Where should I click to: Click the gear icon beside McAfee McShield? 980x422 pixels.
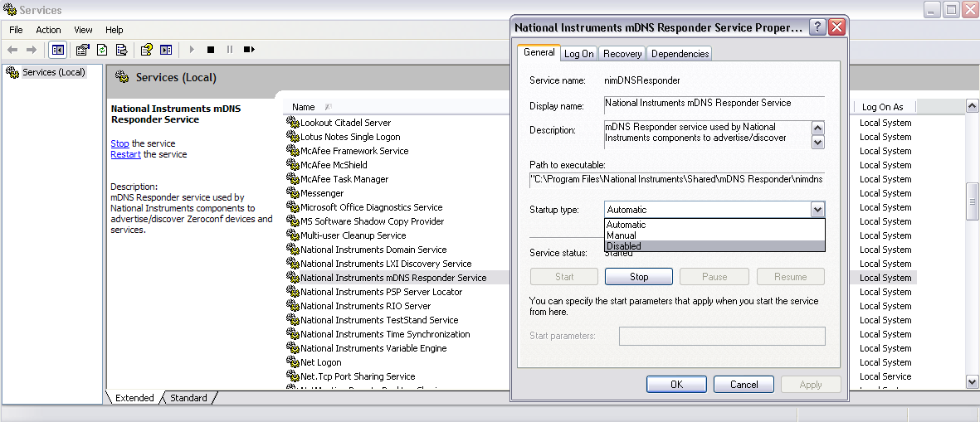(292, 165)
